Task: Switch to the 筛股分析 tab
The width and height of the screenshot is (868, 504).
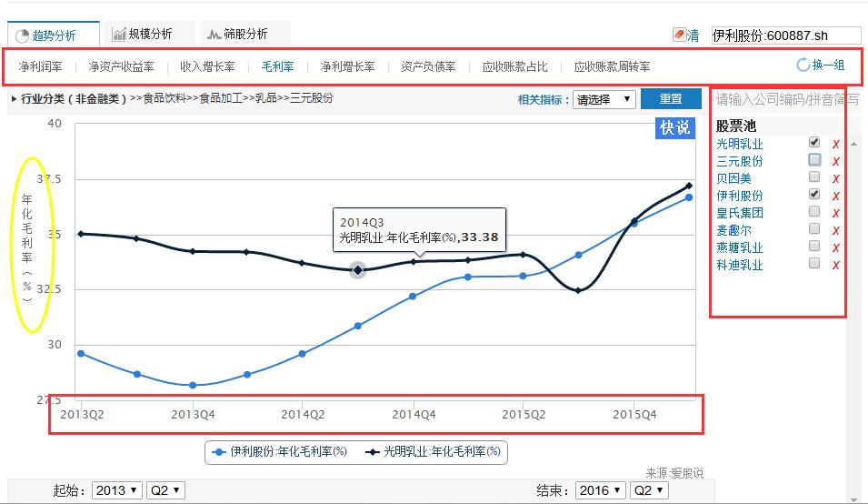Action: (x=245, y=35)
